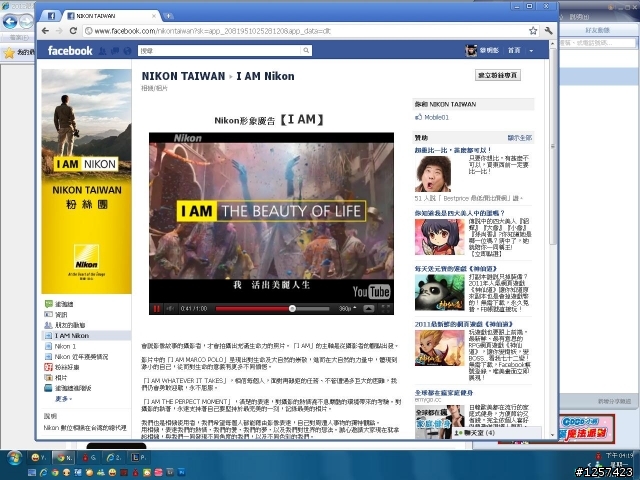
Task: Open the last sidebar item with blue icon
Action: pos(69,388)
